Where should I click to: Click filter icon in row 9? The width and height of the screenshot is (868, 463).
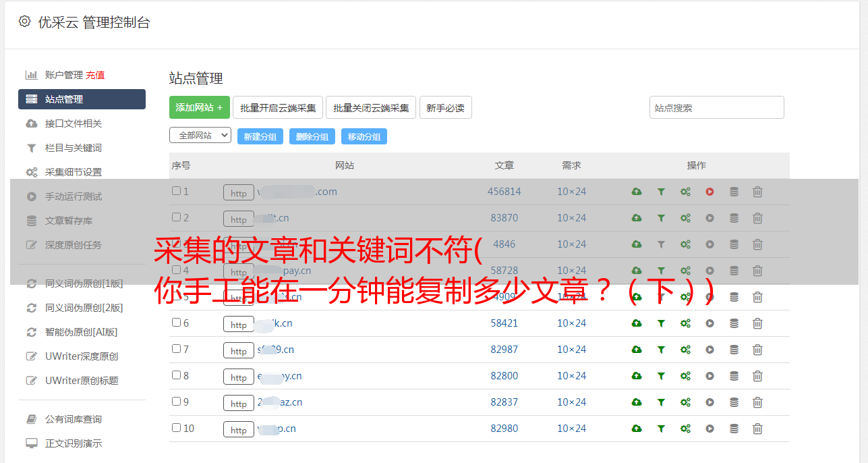coord(661,402)
